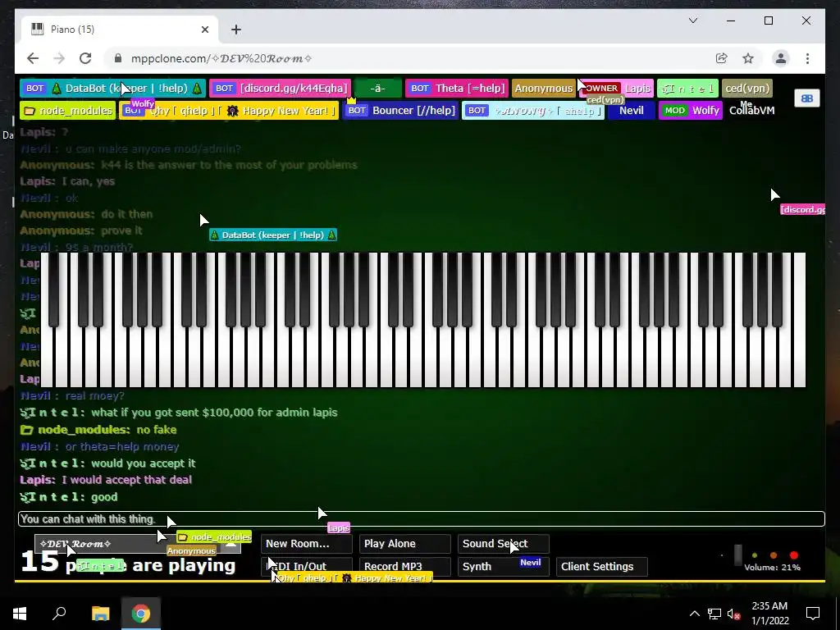Open Client Settings
This screenshot has width=840, height=630.
tap(602, 566)
